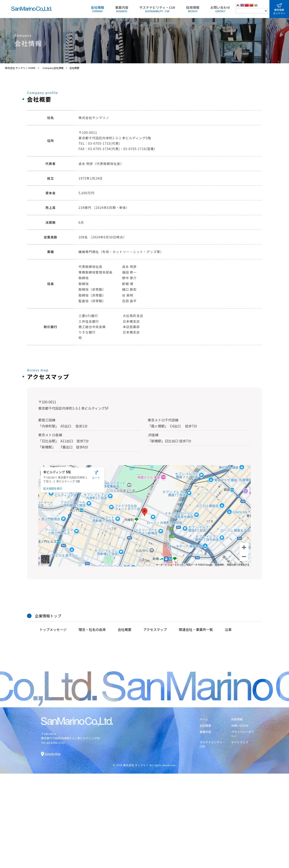Open the サステナビリティ・CSR menu

pos(157,9)
